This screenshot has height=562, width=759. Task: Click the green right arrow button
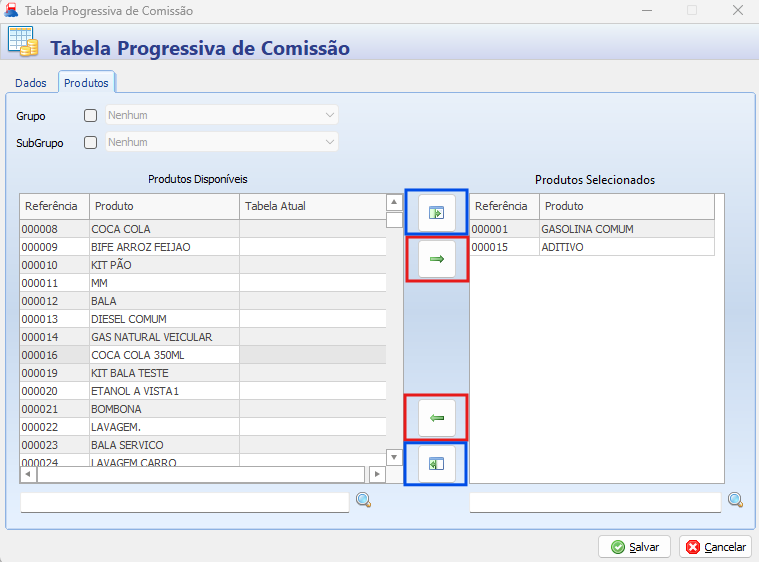436,259
